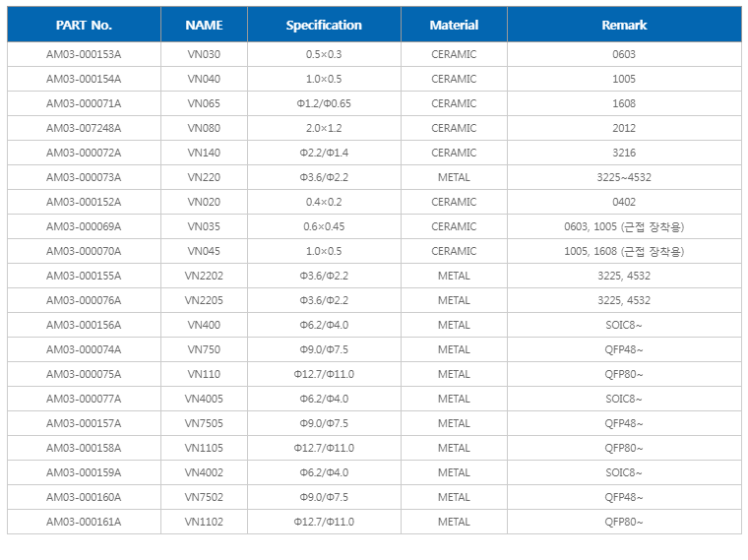Select the Specification column header
748x560 pixels.
coord(324,25)
